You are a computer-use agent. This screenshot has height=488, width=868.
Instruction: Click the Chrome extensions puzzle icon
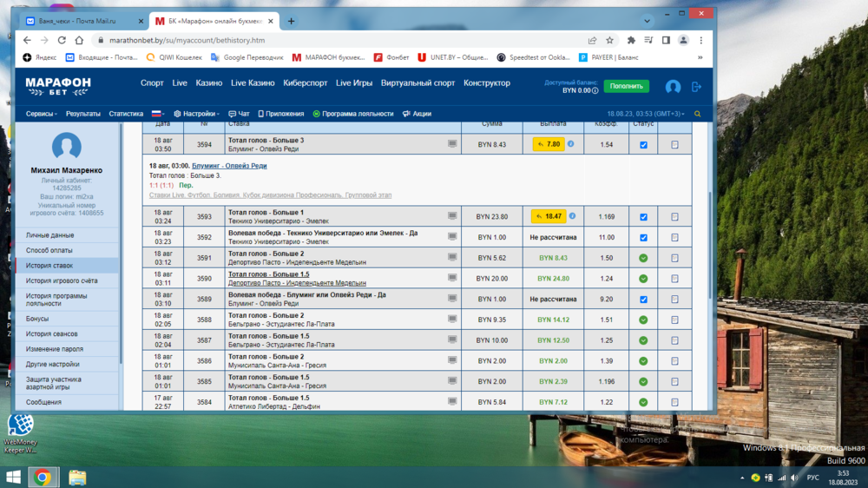631,40
